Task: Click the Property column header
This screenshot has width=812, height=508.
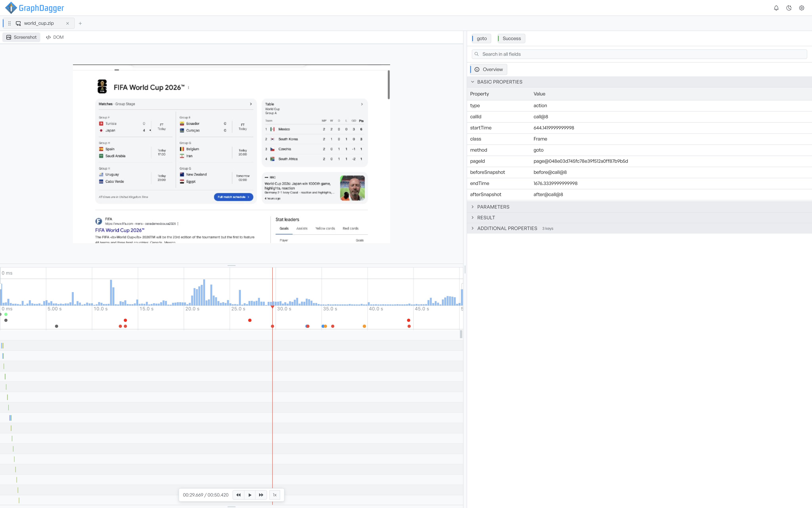Action: (479, 94)
